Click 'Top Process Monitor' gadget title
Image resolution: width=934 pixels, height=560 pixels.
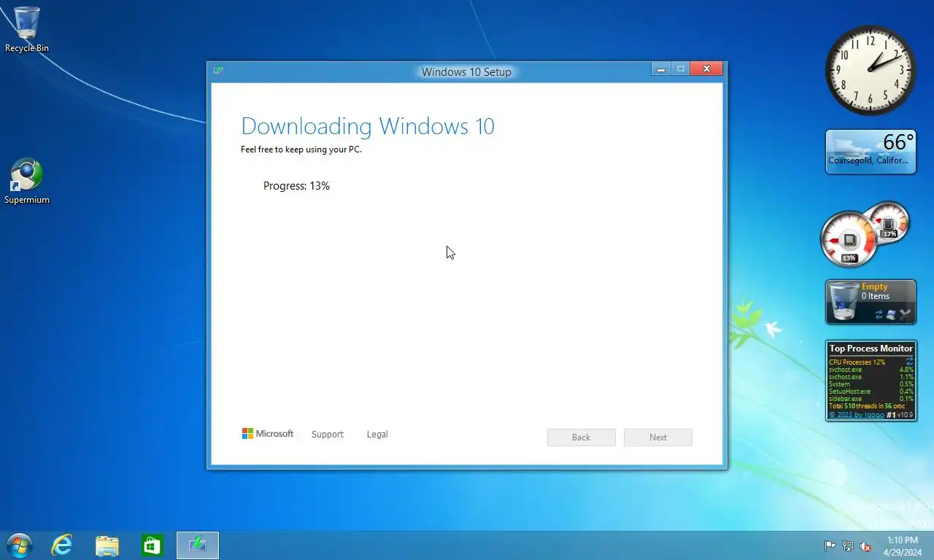pos(871,349)
